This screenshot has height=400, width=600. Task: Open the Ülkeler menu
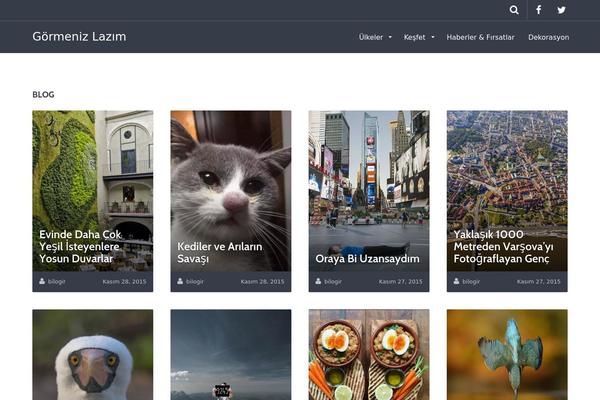pos(370,37)
